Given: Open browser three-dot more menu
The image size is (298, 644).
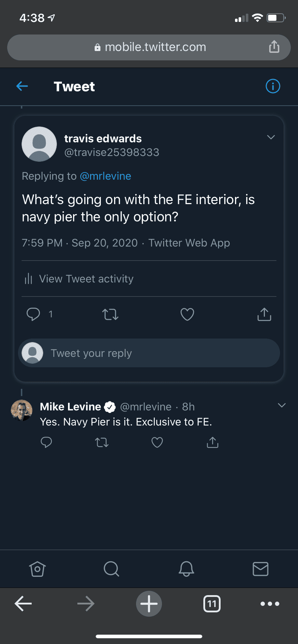Looking at the screenshot, I should (270, 604).
